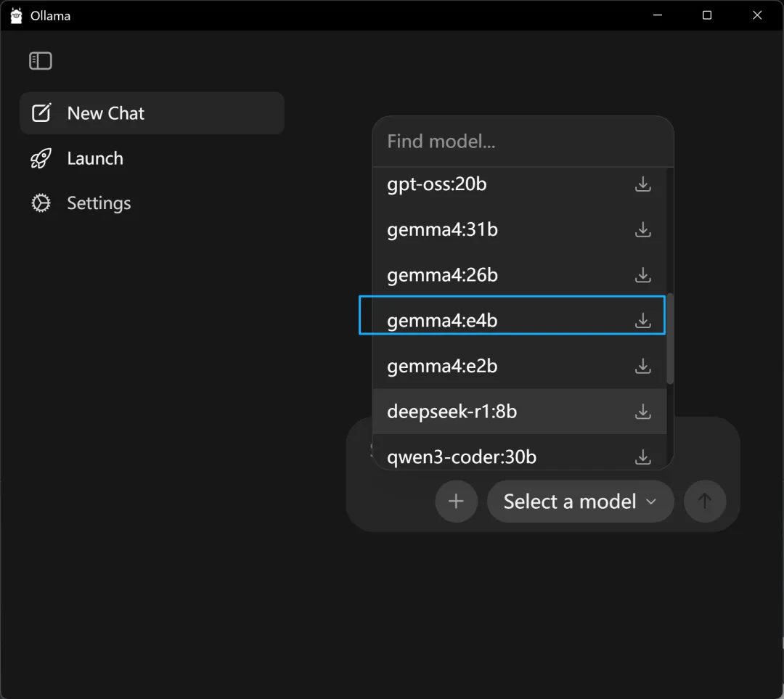Image resolution: width=784 pixels, height=699 pixels.
Task: Click download icon for gemma4:31b
Action: [642, 230]
